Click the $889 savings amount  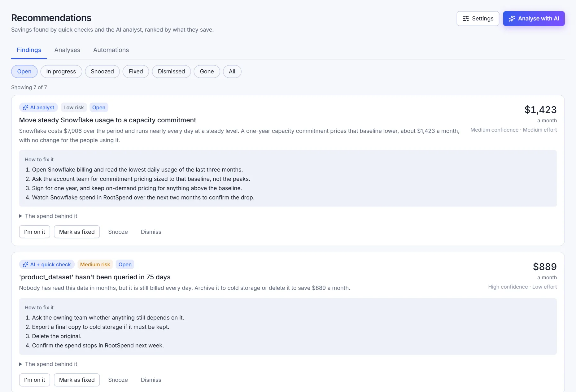pyautogui.click(x=545, y=267)
